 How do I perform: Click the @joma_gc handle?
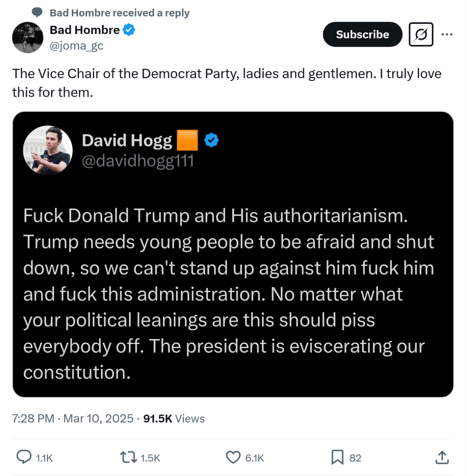[77, 46]
